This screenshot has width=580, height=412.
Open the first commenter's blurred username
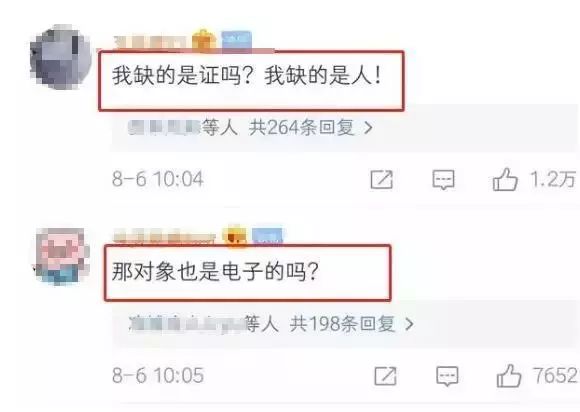click(x=151, y=41)
